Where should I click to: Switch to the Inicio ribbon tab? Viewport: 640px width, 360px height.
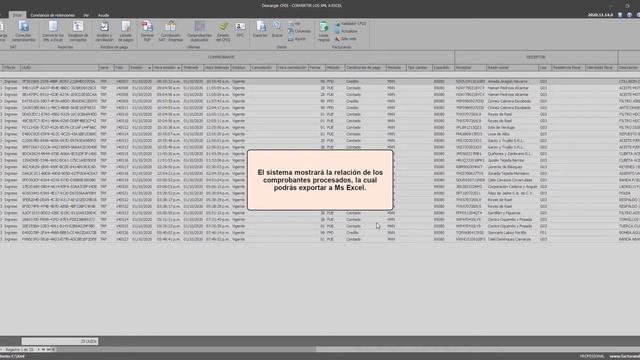point(17,15)
